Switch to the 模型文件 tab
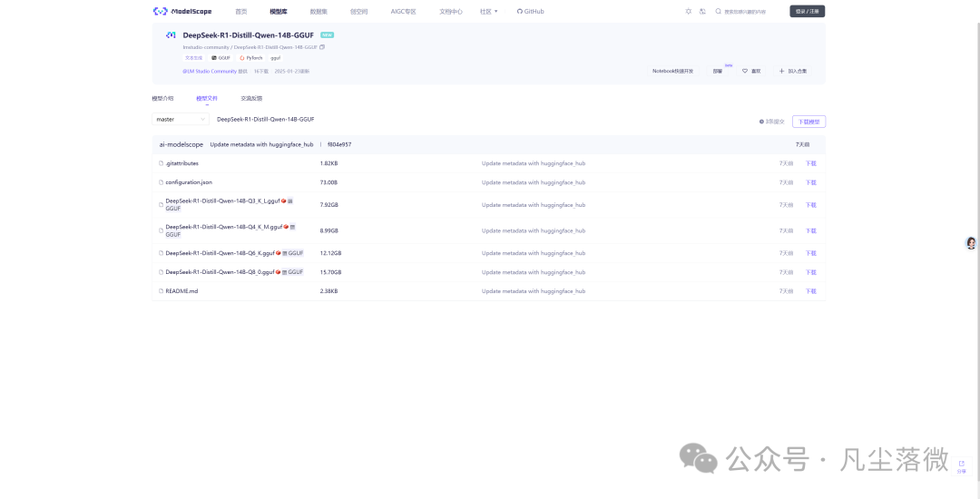The image size is (980, 499). tap(207, 99)
